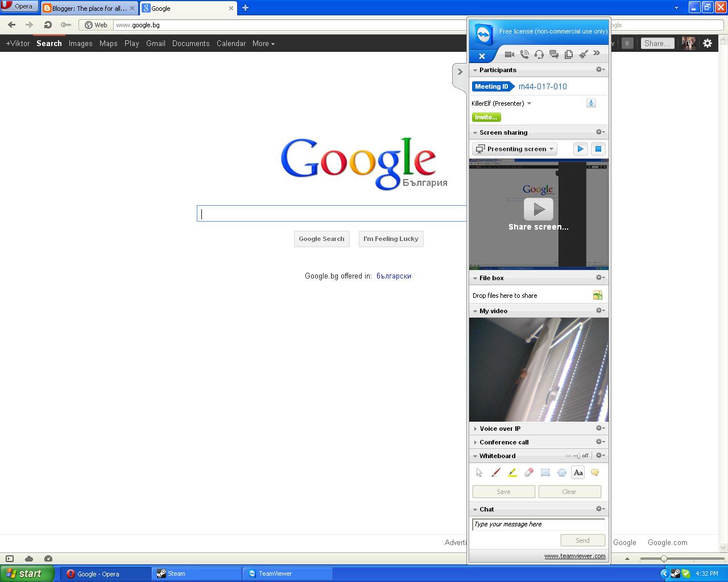The height and width of the screenshot is (582, 728).
Task: Open the Gmail menu item in Google bar
Action: pyautogui.click(x=155, y=43)
